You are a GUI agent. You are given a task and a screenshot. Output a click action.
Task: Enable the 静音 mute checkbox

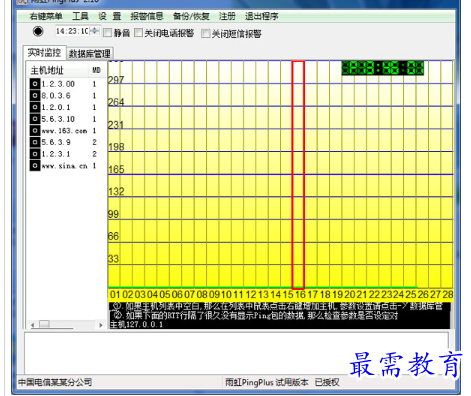tap(107, 33)
